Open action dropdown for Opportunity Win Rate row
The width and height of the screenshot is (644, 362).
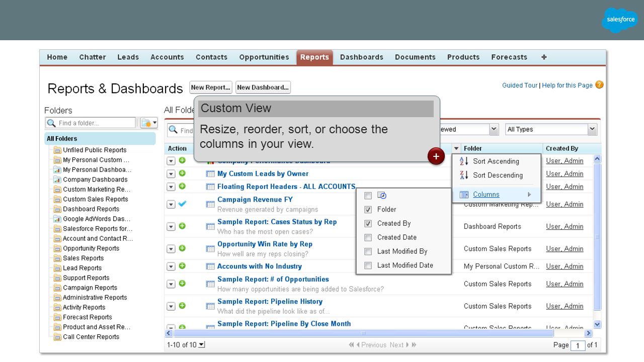tap(171, 249)
